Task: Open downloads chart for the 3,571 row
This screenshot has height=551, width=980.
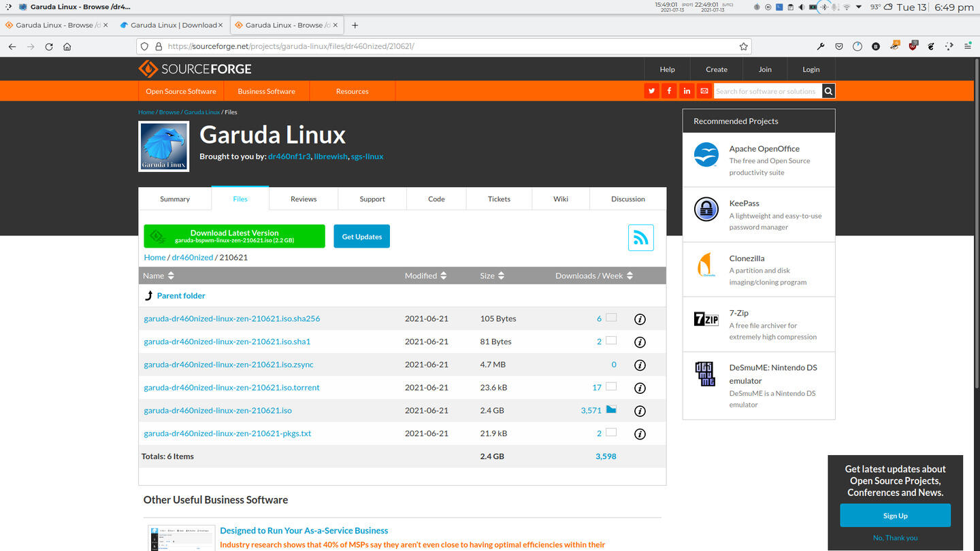Action: point(611,410)
